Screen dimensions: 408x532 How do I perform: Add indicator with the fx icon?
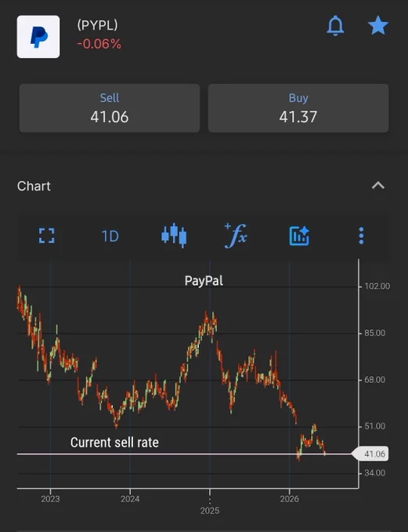coord(236,235)
